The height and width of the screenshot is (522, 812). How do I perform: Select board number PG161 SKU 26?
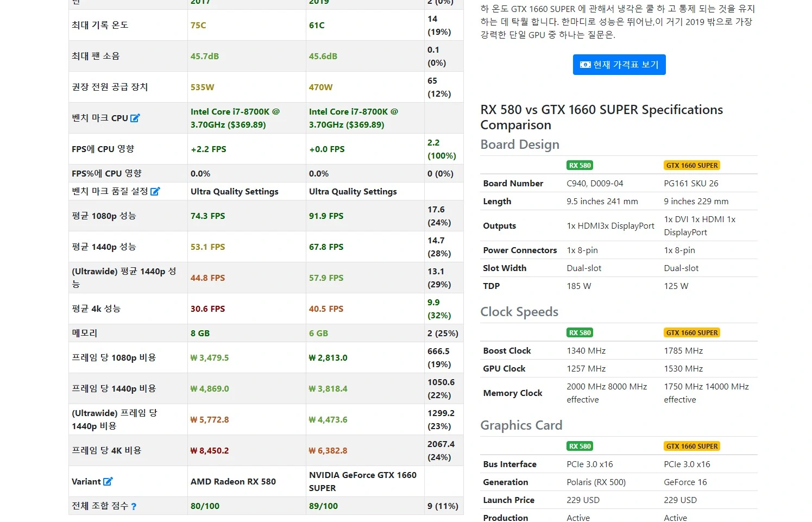(x=691, y=183)
